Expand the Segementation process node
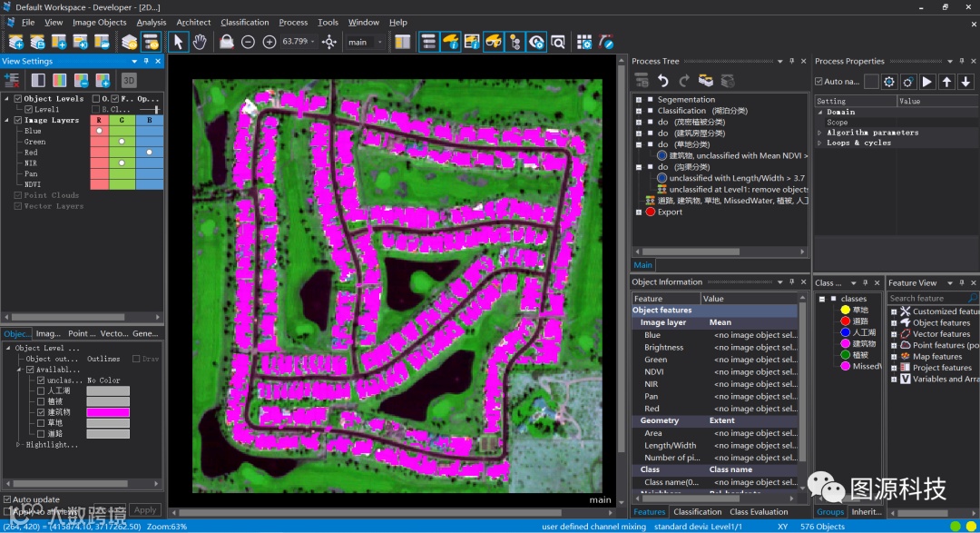Viewport: 980px width, 533px height. click(640, 100)
